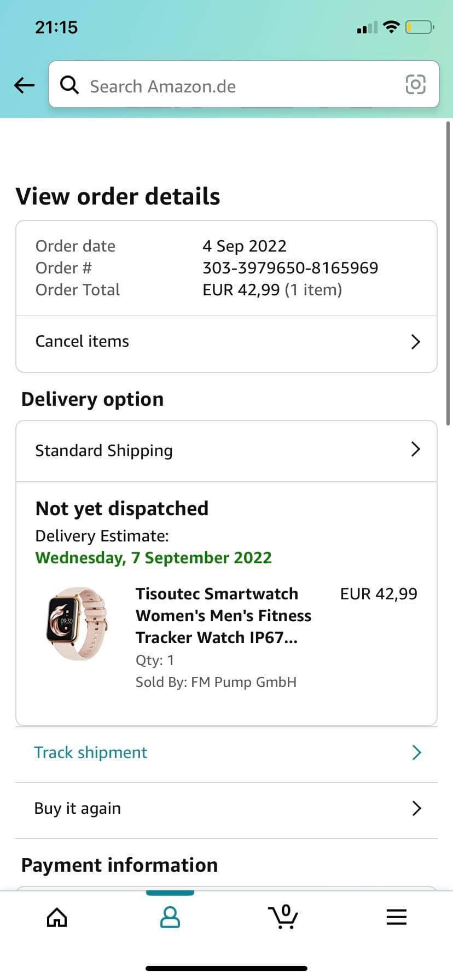Select the Standard Shipping delivery option
Image resolution: width=453 pixels, height=980 pixels.
tap(104, 451)
